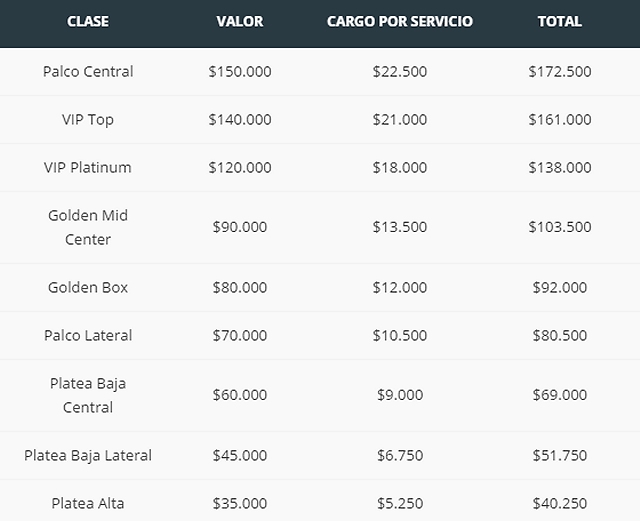Viewport: 640px width, 521px height.
Task: Click the VALOR column header
Action: pos(240,21)
